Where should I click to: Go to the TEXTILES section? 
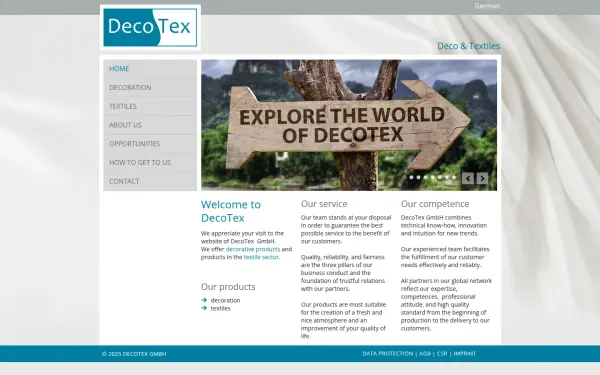pos(150,106)
